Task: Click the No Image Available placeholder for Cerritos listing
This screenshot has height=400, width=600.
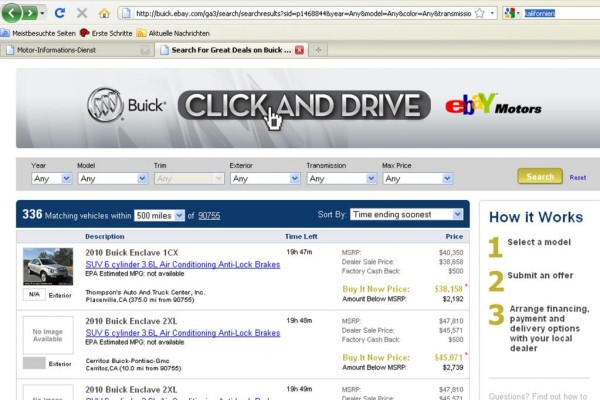Action: pos(48,335)
